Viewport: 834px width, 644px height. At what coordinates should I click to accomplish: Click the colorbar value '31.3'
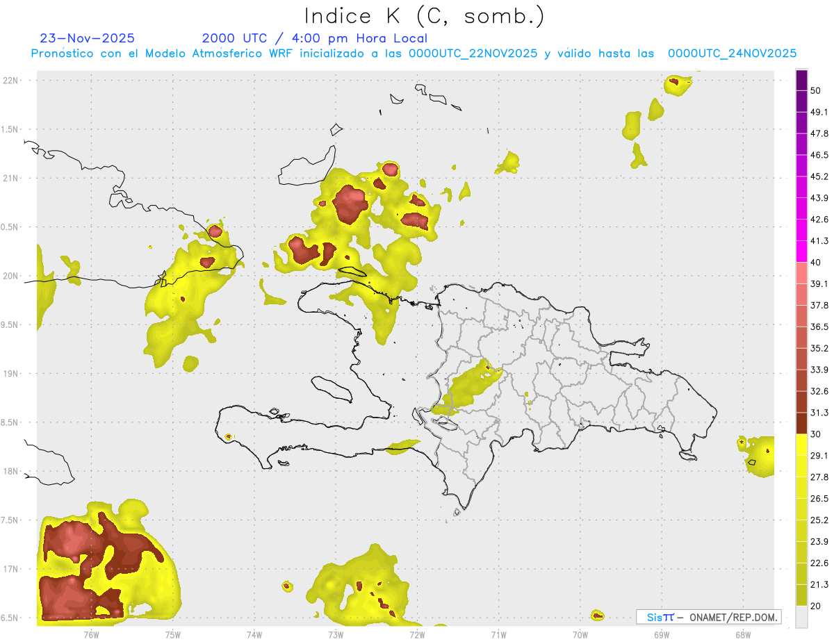pyautogui.click(x=819, y=413)
